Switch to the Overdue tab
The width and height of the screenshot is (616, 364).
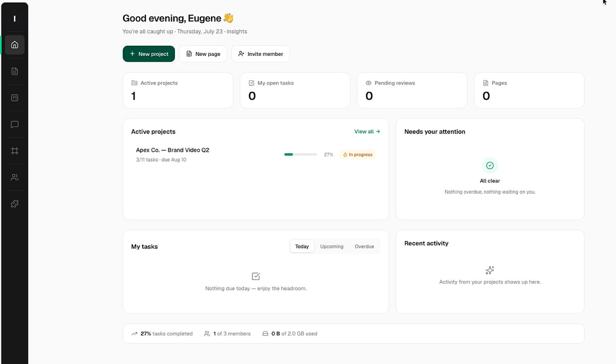364,246
